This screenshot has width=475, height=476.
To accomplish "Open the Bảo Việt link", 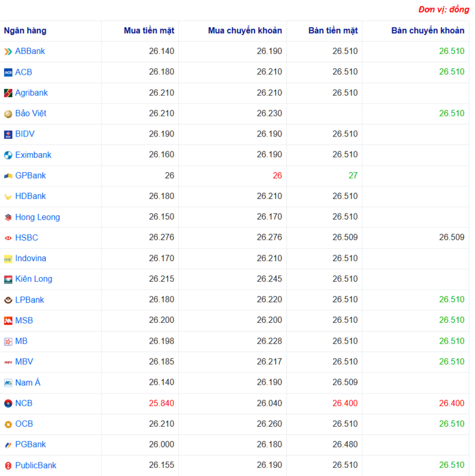I will click(x=31, y=113).
